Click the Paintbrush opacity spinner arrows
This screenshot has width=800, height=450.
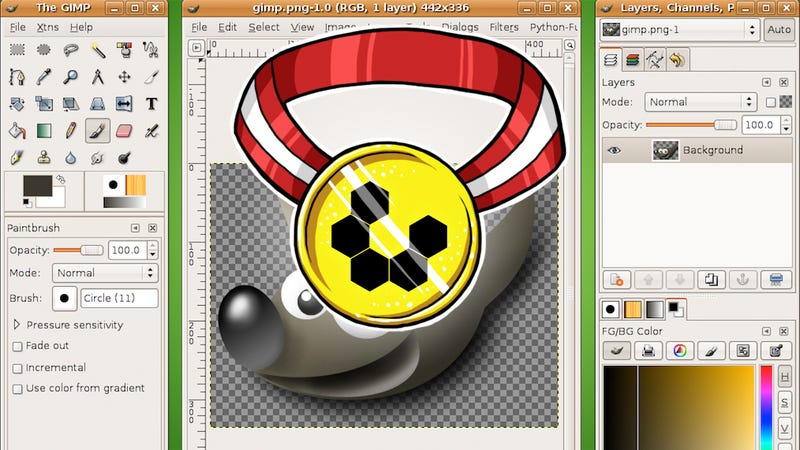153,250
